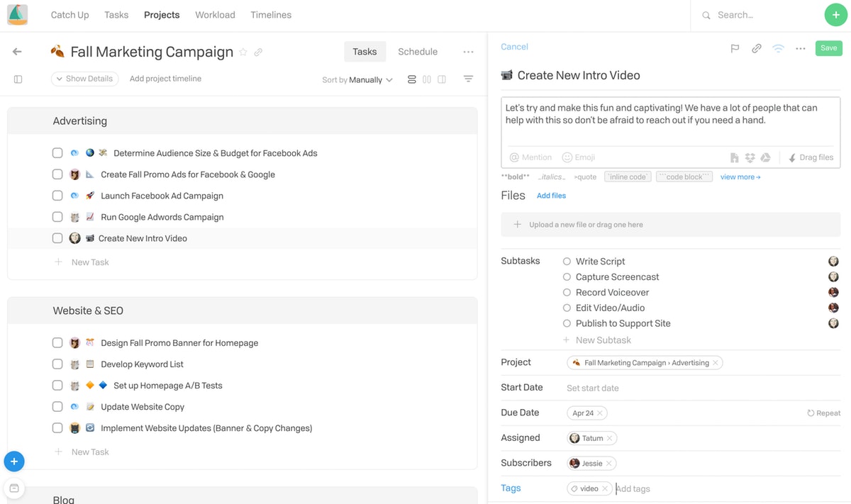Click the wifi follow icon in task pane
The height and width of the screenshot is (504, 851).
[779, 48]
